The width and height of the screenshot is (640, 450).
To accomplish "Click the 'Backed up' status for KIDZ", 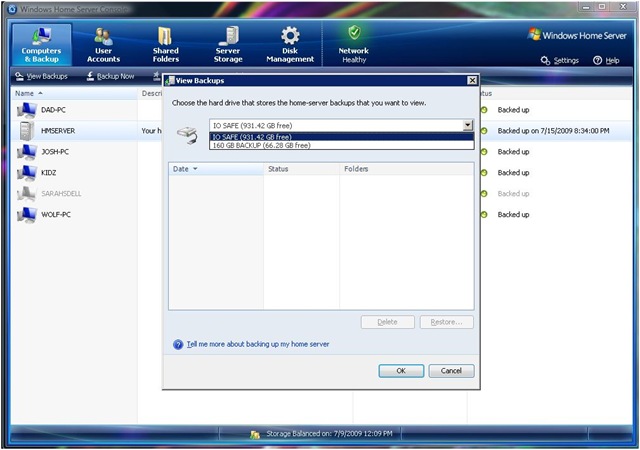I will [513, 173].
